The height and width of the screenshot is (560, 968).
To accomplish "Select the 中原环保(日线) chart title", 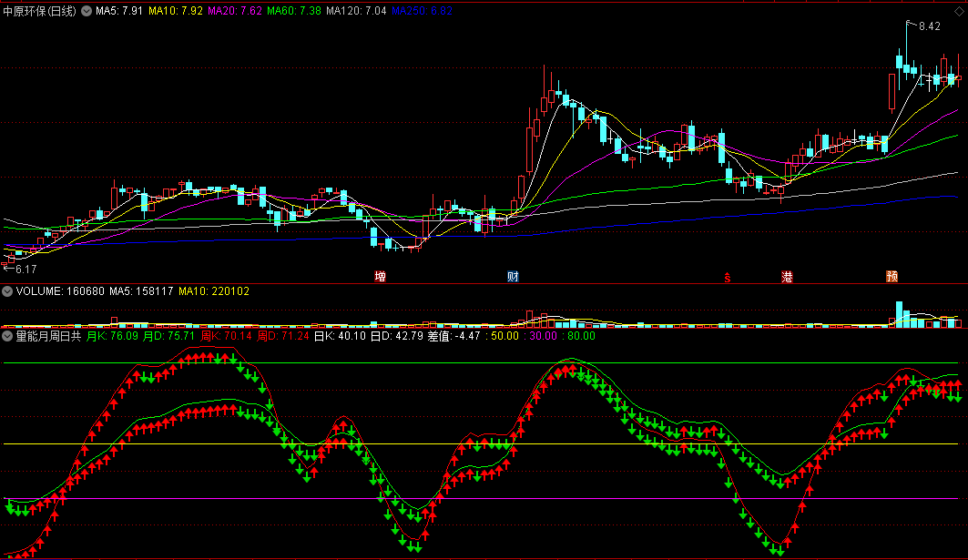I will pyautogui.click(x=40, y=11).
